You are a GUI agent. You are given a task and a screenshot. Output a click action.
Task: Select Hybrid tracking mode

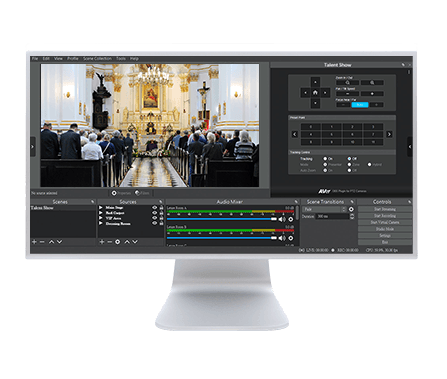pos(370,165)
